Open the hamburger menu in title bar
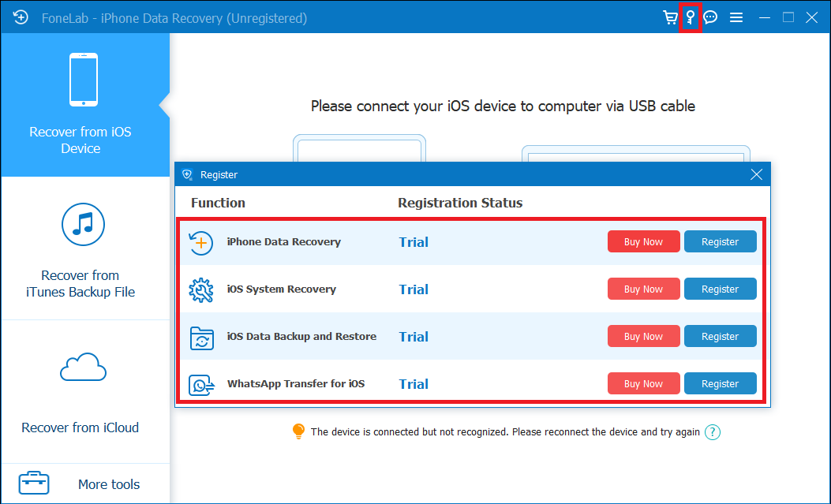 pyautogui.click(x=736, y=18)
